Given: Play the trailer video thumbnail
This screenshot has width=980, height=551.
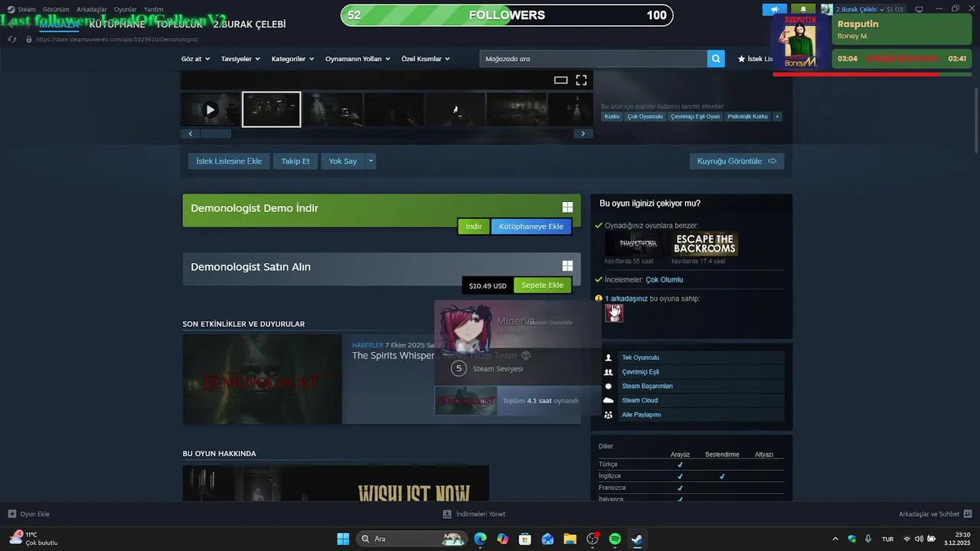Looking at the screenshot, I should 210,109.
